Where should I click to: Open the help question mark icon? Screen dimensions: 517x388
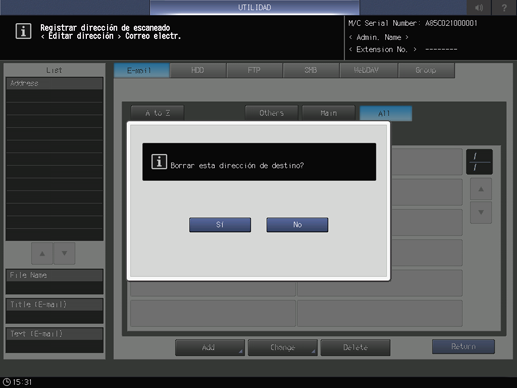[504, 8]
